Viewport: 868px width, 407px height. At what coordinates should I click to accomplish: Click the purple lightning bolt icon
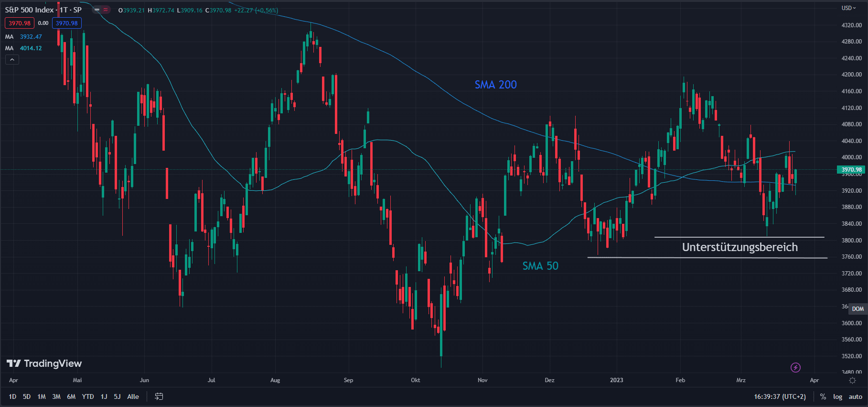click(x=795, y=367)
